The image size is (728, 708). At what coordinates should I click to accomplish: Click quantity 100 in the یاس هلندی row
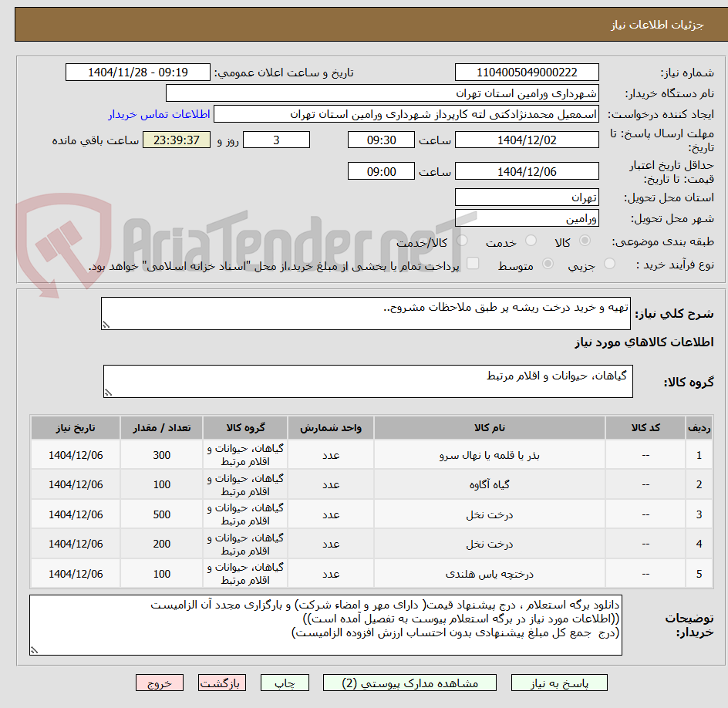(162, 574)
